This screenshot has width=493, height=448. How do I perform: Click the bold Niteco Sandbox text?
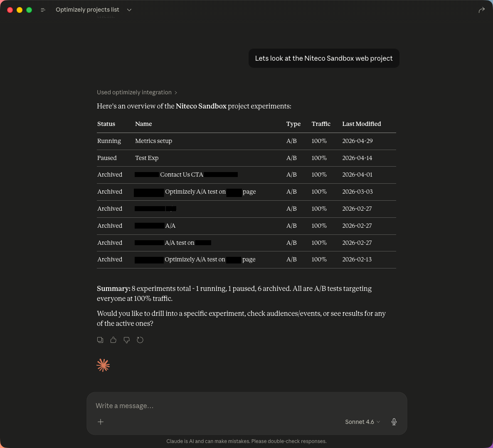[x=201, y=106]
